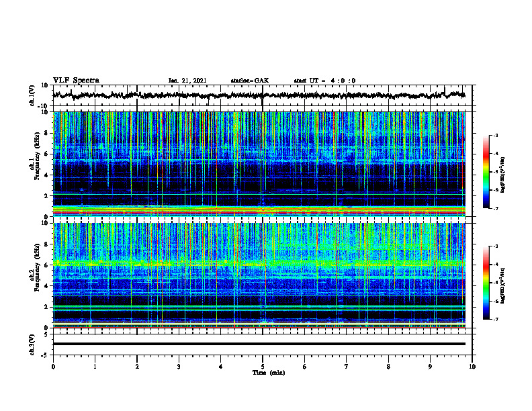Click time axis tick label "4"
The width and height of the screenshot is (532, 411).
(x=221, y=367)
